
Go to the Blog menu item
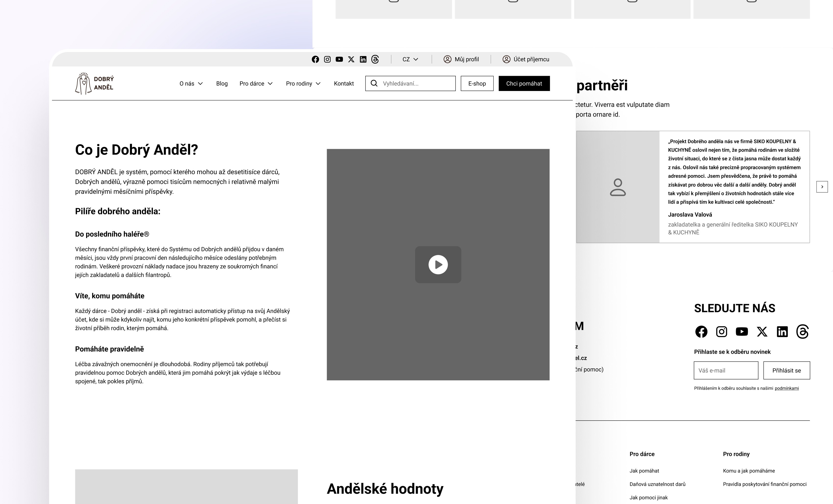pyautogui.click(x=222, y=83)
